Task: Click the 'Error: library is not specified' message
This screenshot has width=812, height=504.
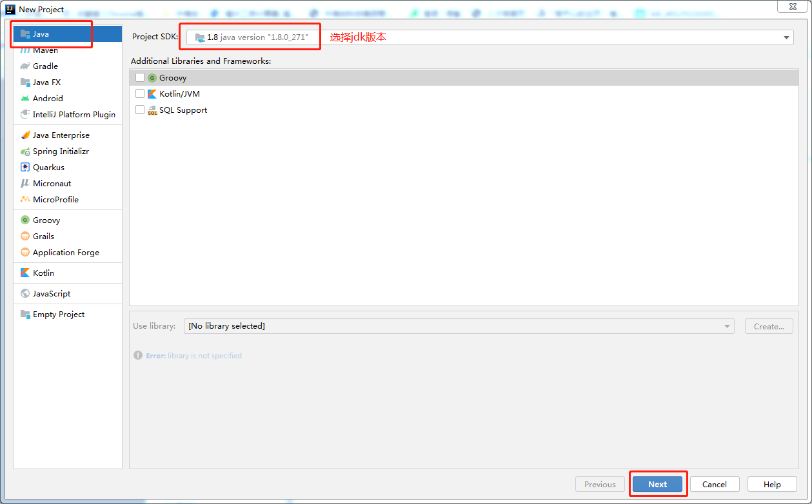Action: coord(193,356)
